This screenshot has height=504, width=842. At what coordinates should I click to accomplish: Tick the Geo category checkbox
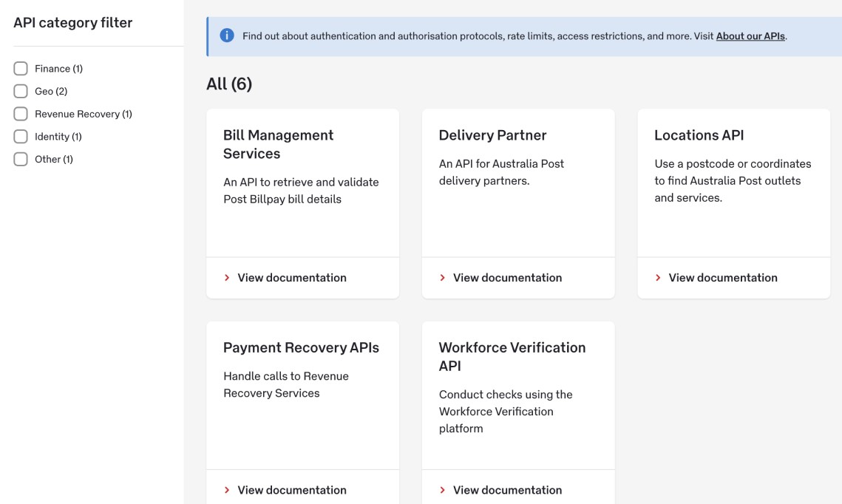point(21,91)
